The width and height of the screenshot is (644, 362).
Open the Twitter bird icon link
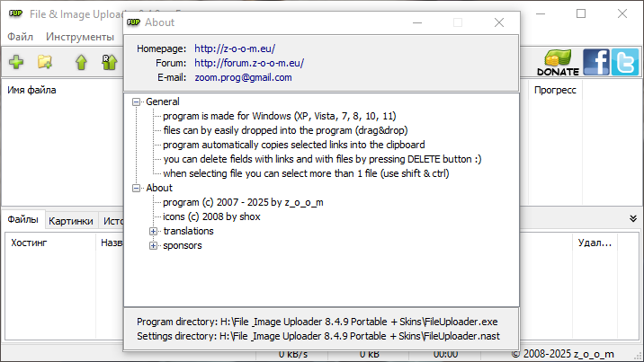point(625,62)
